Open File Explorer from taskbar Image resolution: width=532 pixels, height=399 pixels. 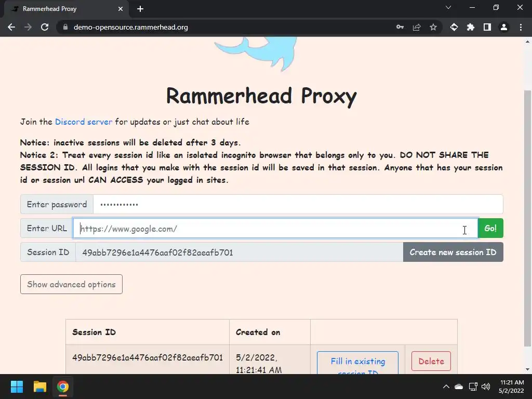(39, 387)
